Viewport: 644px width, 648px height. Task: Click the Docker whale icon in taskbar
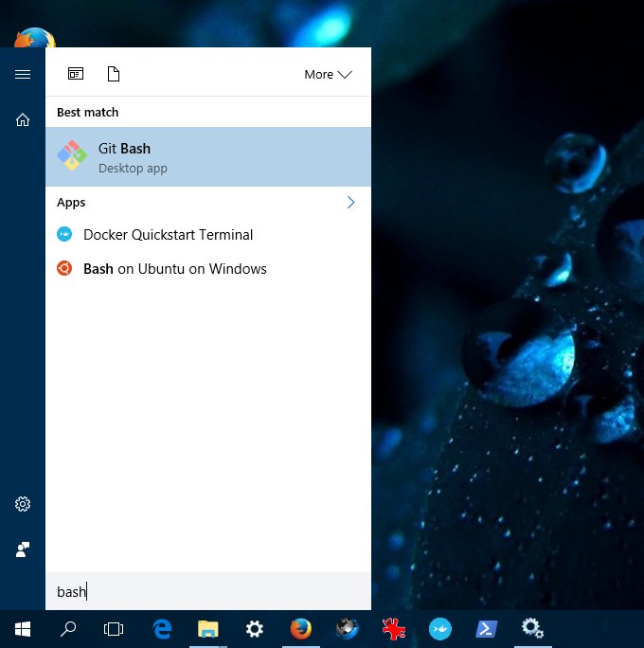coord(439,629)
